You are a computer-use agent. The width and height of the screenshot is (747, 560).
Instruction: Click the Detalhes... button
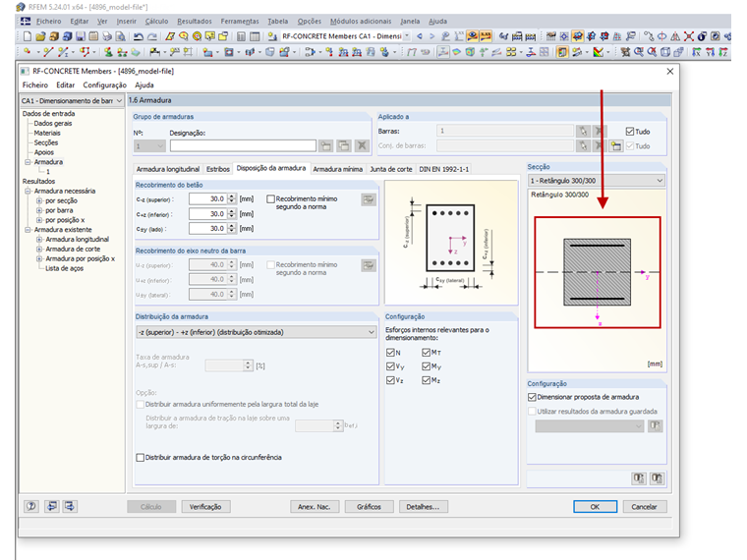423,507
